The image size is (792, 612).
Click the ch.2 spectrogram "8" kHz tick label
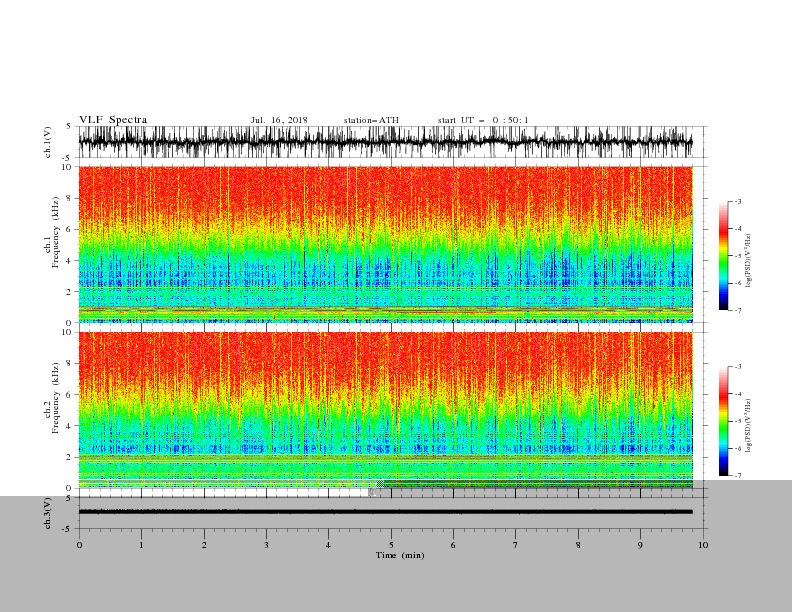[x=69, y=364]
